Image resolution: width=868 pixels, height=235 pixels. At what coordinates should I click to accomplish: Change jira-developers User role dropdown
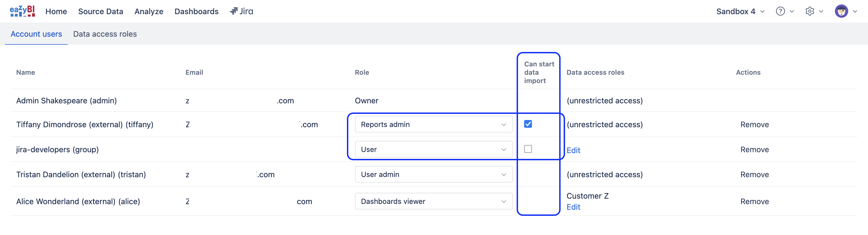click(433, 149)
